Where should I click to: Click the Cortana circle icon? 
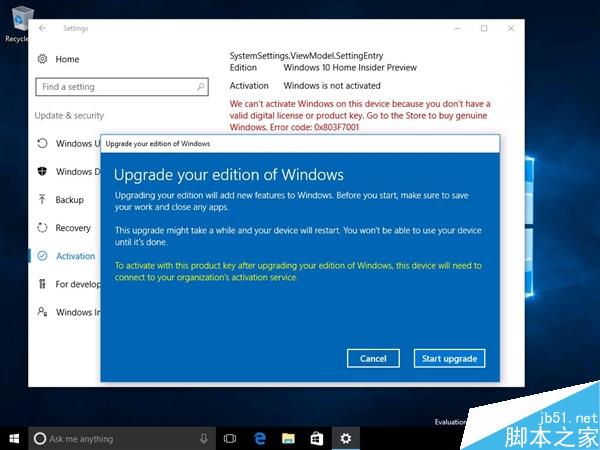click(40, 439)
